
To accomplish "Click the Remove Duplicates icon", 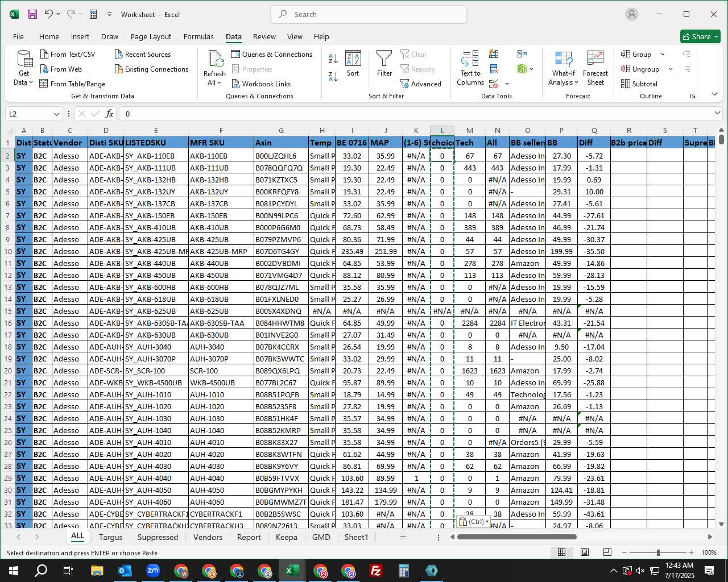I will point(494,69).
